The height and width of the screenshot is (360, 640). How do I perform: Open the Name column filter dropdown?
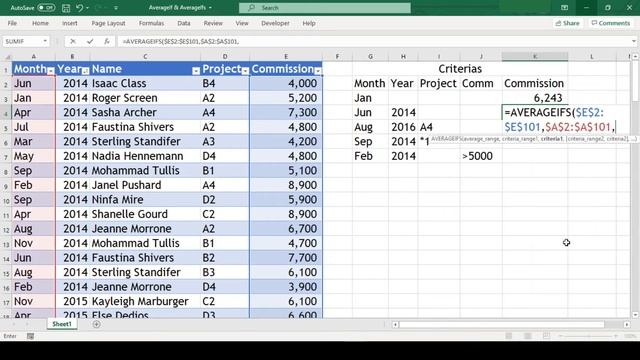pyautogui.click(x=196, y=71)
